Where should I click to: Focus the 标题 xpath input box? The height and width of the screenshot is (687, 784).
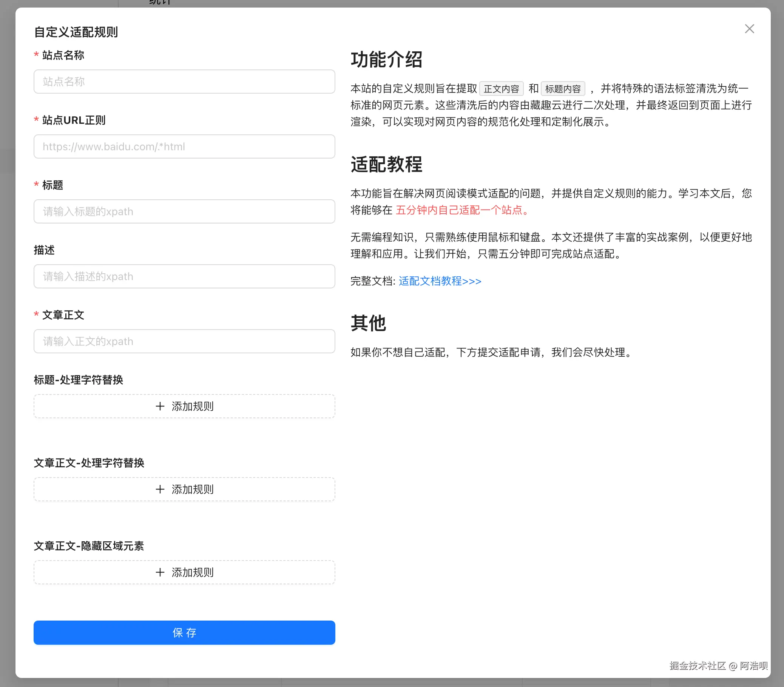click(184, 211)
